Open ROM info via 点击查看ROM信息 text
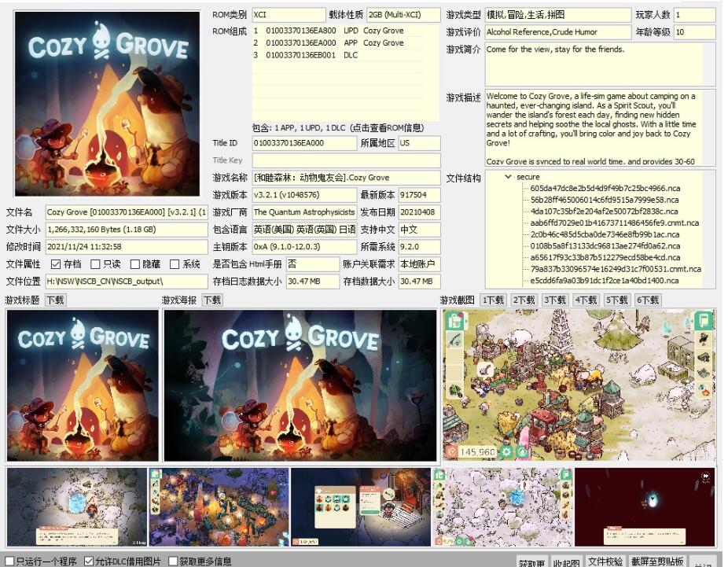Screen dimensions: 728x567 pyautogui.click(x=386, y=127)
